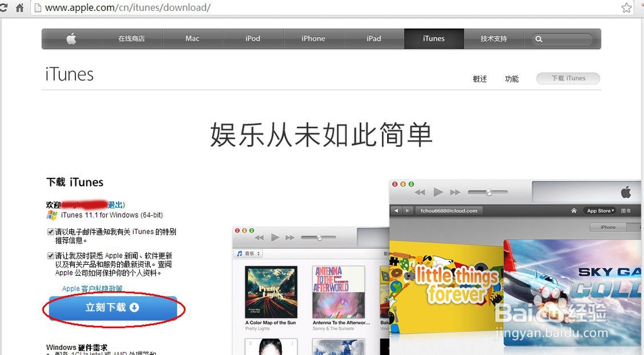Viewport: 644px width, 355px height.
Task: Adjust the volume slider in back iTunes window
Action: click(318, 238)
